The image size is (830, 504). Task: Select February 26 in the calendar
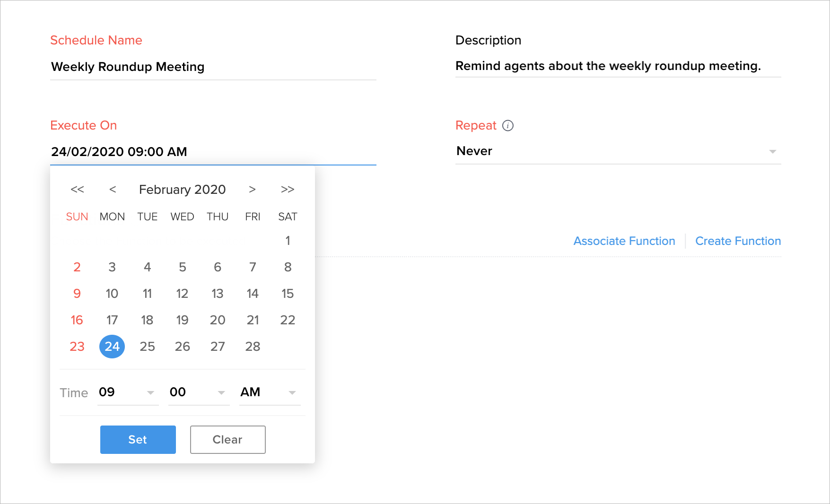tap(183, 347)
